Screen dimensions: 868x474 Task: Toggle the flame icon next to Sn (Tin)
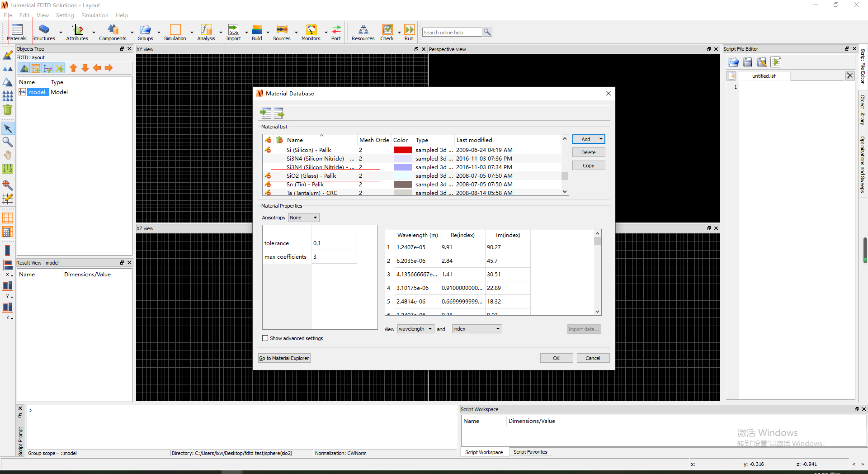268,184
